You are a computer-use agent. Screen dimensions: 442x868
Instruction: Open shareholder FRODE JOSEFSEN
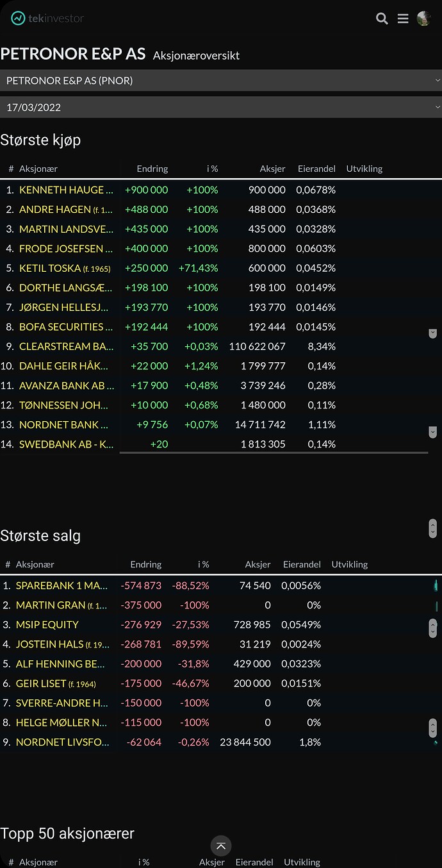pyautogui.click(x=66, y=249)
